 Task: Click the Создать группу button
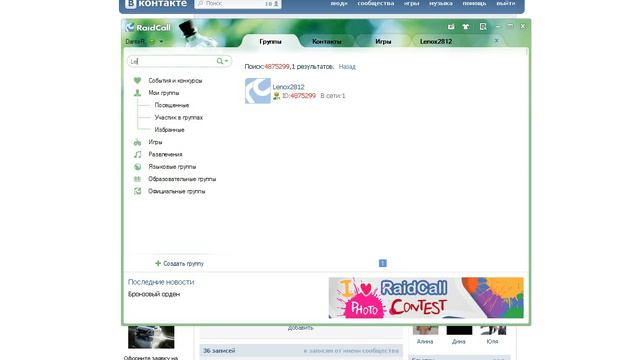(179, 263)
